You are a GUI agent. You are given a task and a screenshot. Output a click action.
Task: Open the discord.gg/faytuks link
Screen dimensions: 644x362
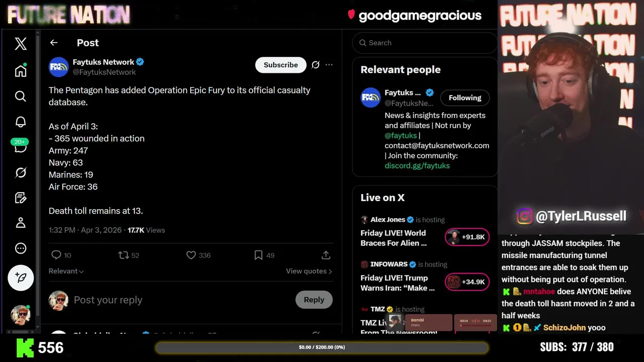point(417,165)
